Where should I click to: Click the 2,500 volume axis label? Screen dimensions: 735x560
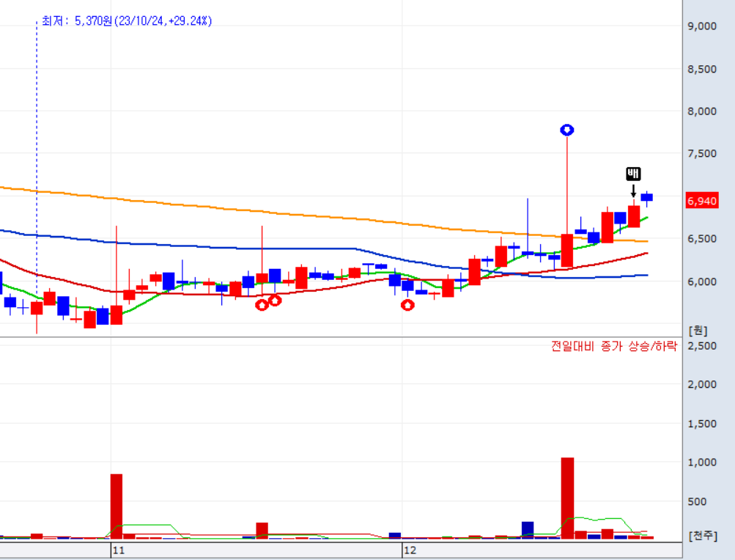(x=702, y=346)
